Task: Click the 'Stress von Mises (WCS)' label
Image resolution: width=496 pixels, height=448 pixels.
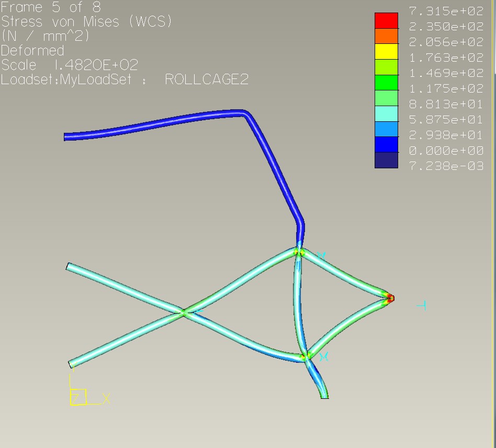Action: (x=86, y=22)
